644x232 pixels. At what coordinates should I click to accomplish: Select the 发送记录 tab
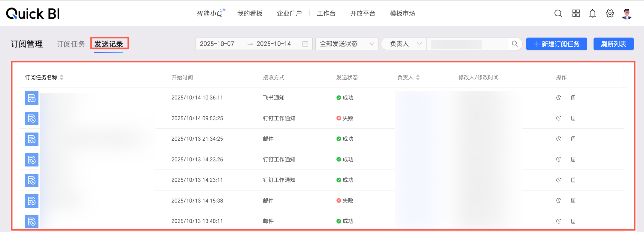(109, 44)
